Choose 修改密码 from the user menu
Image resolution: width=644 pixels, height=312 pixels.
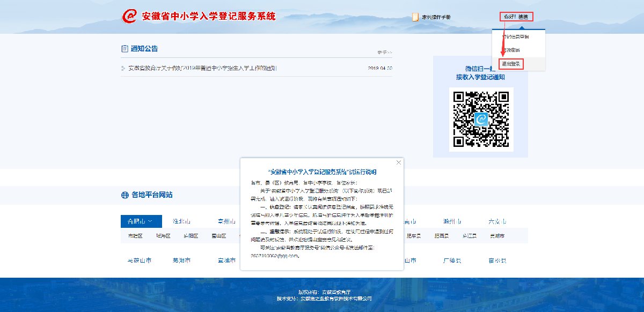click(x=510, y=50)
